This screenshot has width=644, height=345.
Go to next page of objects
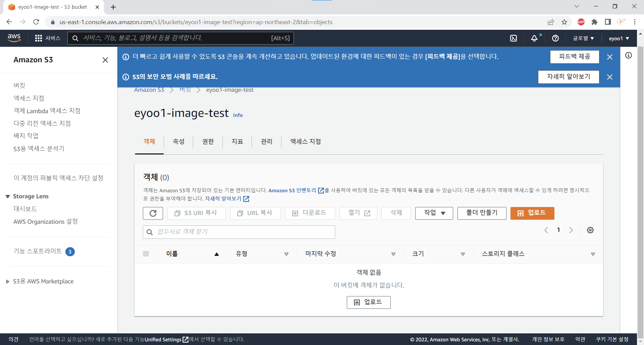click(571, 230)
